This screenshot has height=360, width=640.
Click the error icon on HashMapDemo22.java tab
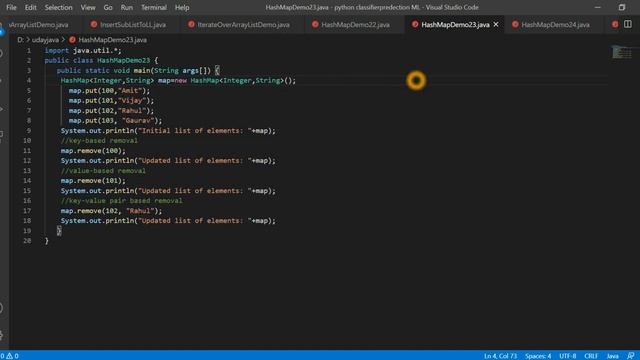pyautogui.click(x=315, y=24)
